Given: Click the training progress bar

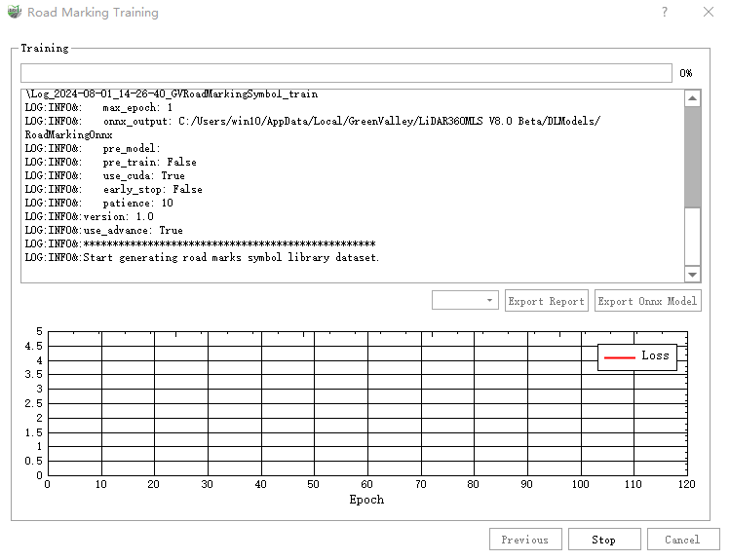Looking at the screenshot, I should (x=346, y=73).
